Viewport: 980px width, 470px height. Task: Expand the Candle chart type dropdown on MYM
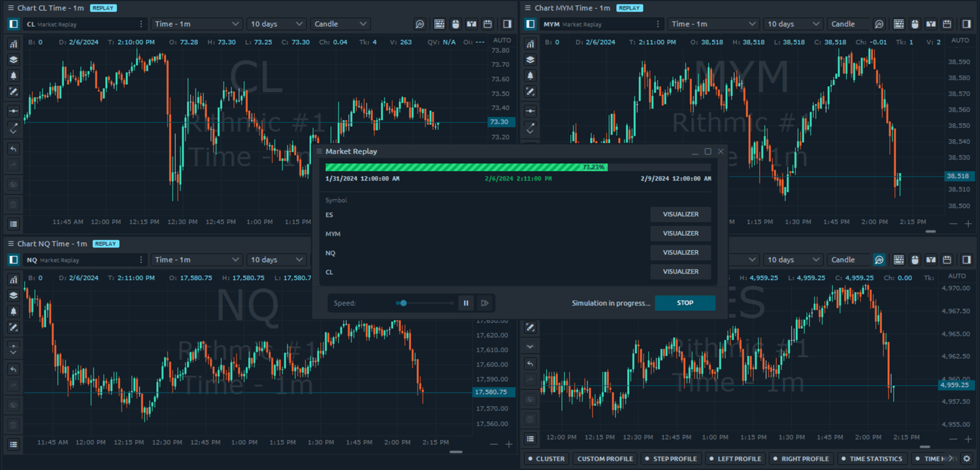[x=849, y=23]
